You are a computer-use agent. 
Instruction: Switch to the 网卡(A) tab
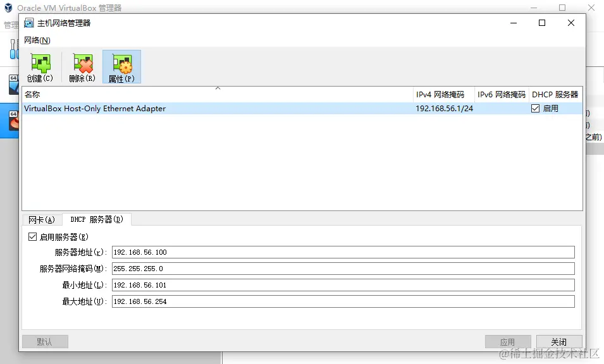pyautogui.click(x=42, y=220)
